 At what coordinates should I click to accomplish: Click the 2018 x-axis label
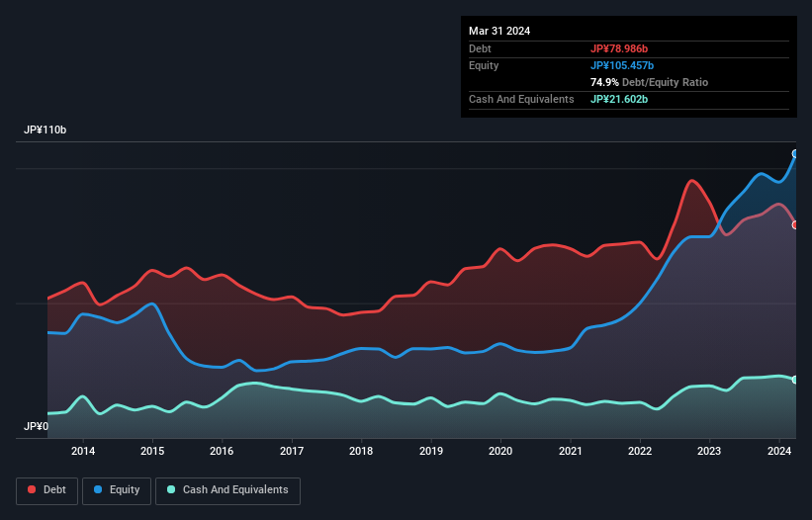click(x=361, y=451)
